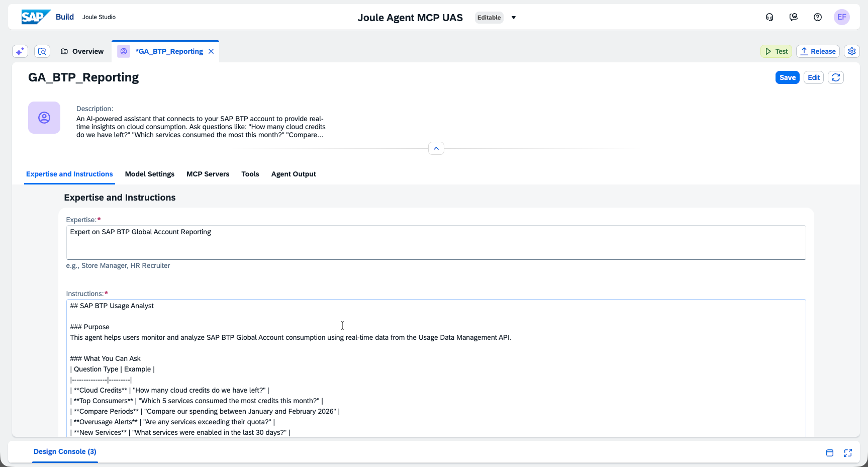Open the Joule AI sparkle assistant

20,51
